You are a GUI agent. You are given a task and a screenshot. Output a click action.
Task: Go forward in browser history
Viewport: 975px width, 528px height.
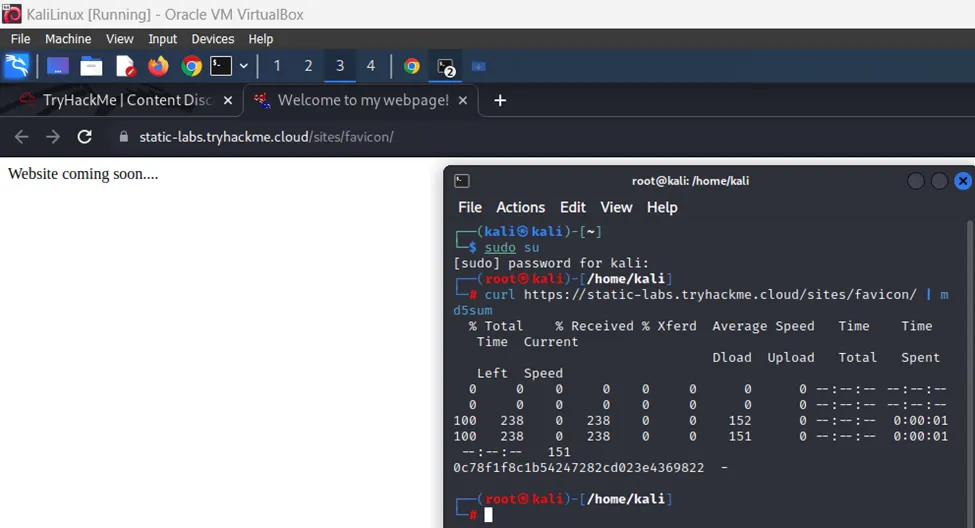[x=53, y=137]
